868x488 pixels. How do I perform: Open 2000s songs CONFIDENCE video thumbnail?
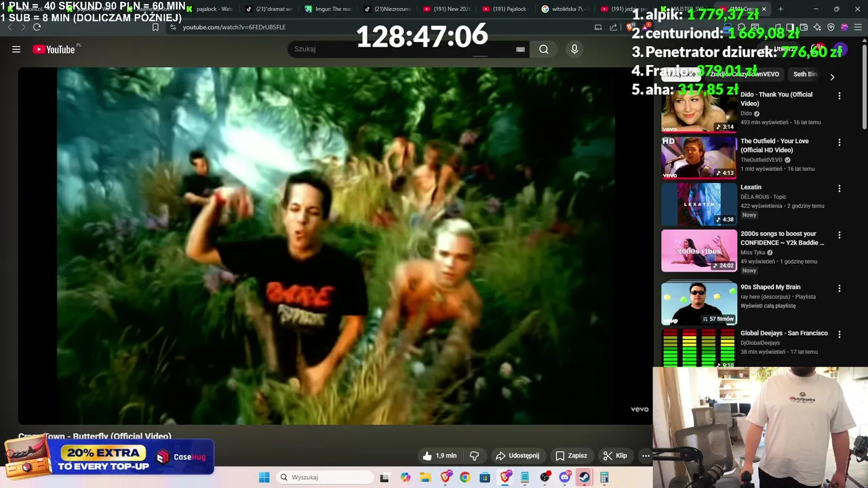pos(699,251)
